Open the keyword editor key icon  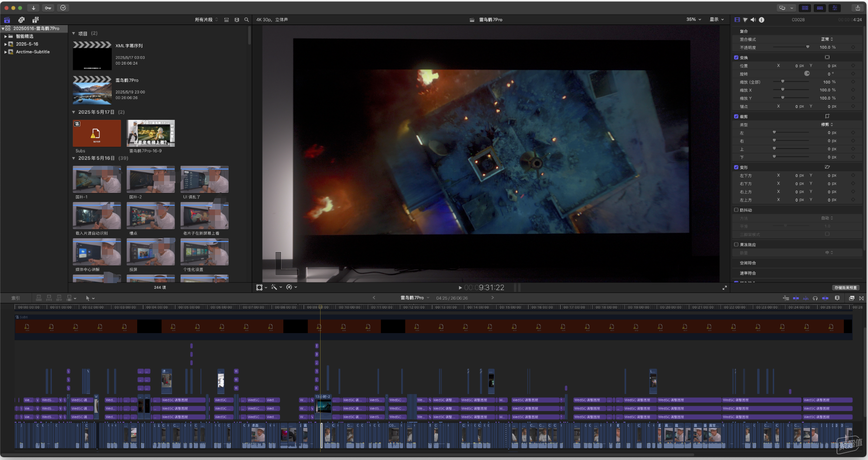pos(48,8)
